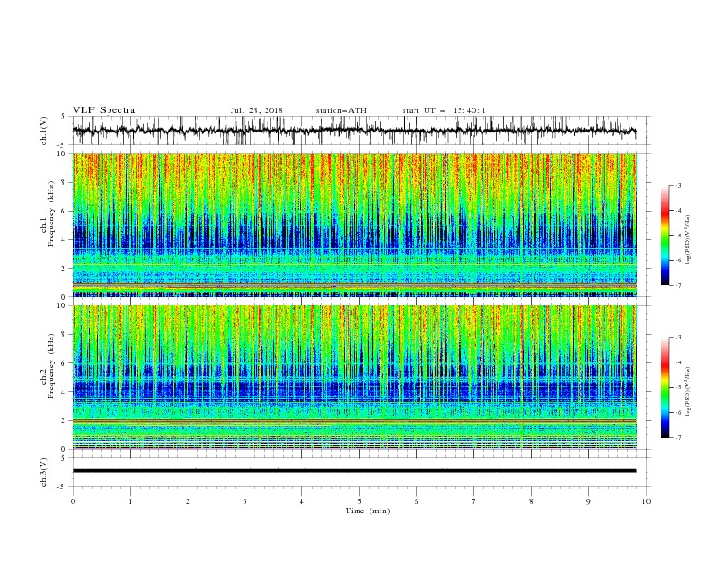The width and height of the screenshot is (728, 563).
Task: Click the "ch.3(V)" axis label
Action: (x=44, y=472)
